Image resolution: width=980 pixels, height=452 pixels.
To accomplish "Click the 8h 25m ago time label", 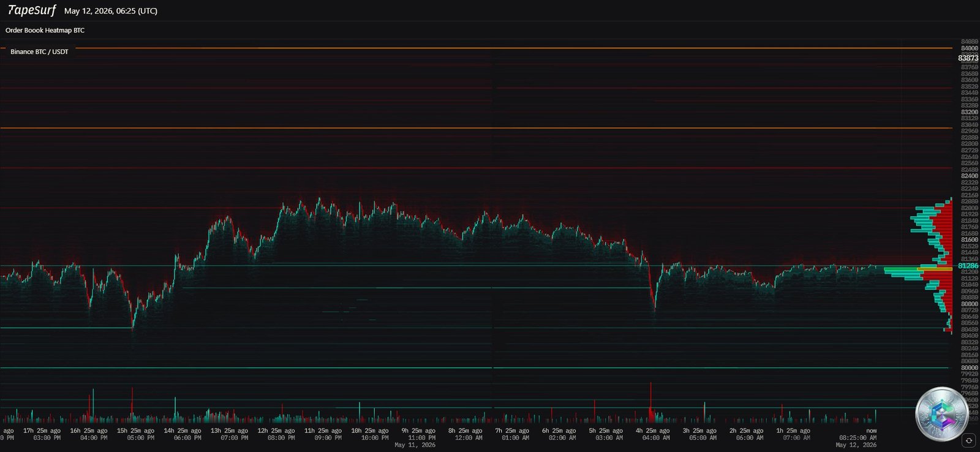I will pos(466,431).
